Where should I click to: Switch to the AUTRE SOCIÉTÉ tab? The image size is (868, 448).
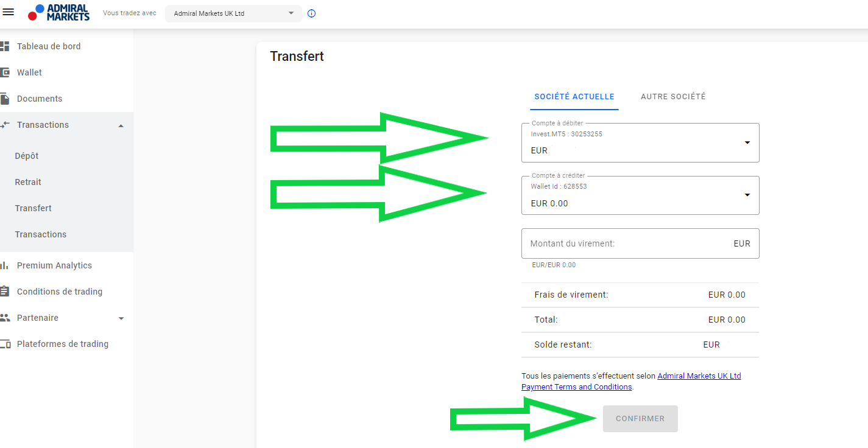[x=672, y=96]
